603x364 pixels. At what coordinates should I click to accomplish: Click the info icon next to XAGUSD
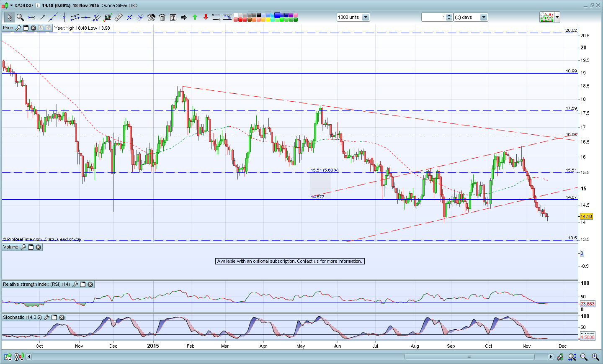pyautogui.click(x=38, y=5)
